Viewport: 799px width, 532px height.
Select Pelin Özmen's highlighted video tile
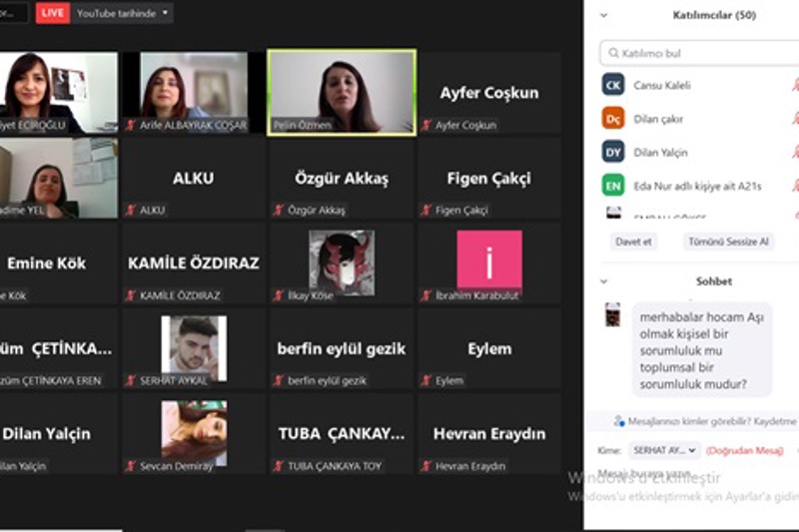(x=342, y=92)
